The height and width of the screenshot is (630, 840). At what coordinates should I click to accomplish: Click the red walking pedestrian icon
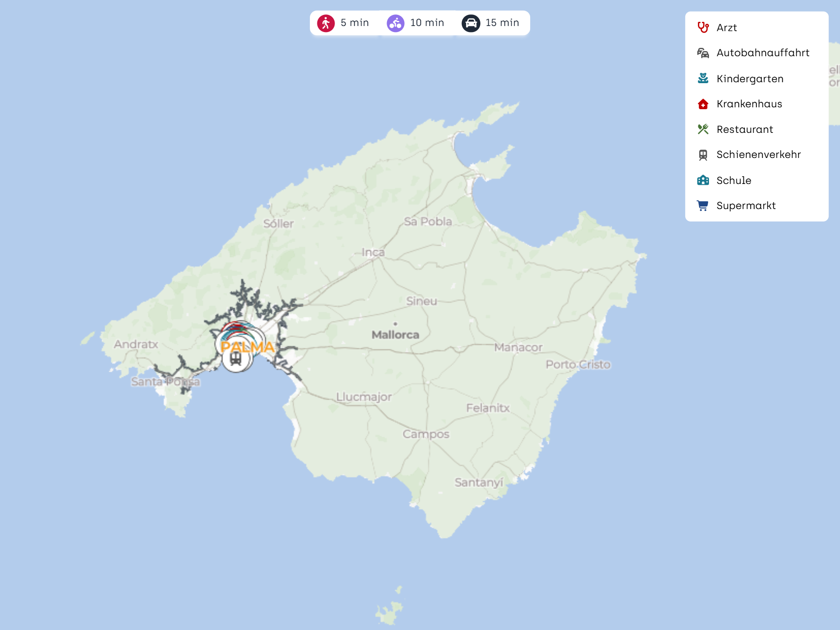(326, 23)
